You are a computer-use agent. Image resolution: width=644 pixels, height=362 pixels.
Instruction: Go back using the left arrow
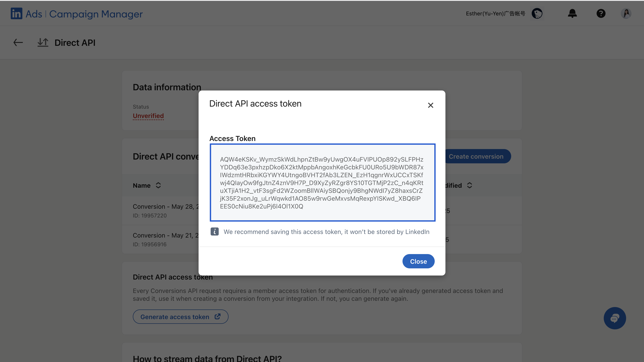click(18, 42)
